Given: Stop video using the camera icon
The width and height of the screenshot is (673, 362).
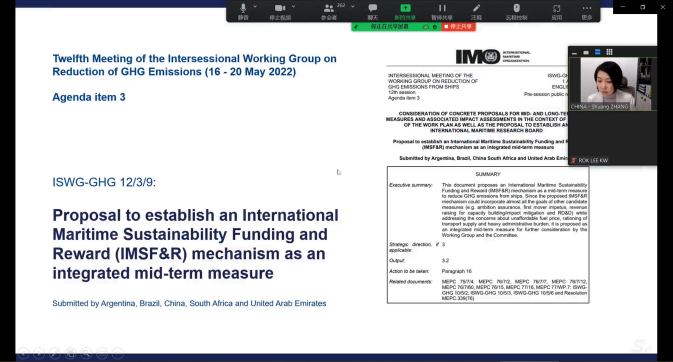Looking at the screenshot, I should pos(280,11).
